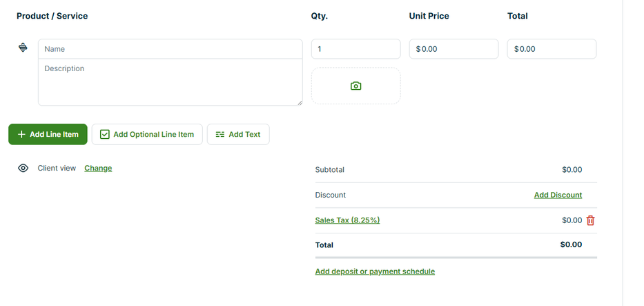Delete the Sales Tax with trash icon
644x306 pixels.
pos(590,220)
